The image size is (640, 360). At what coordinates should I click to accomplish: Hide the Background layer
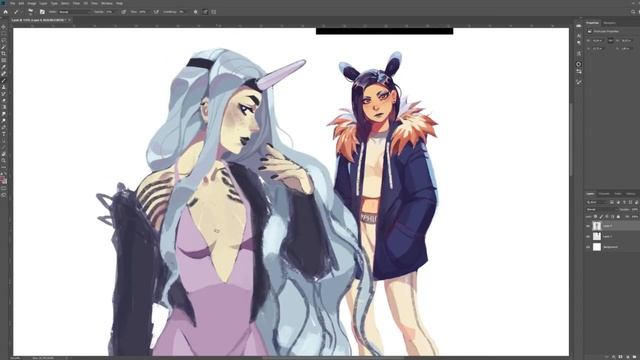pos(588,247)
